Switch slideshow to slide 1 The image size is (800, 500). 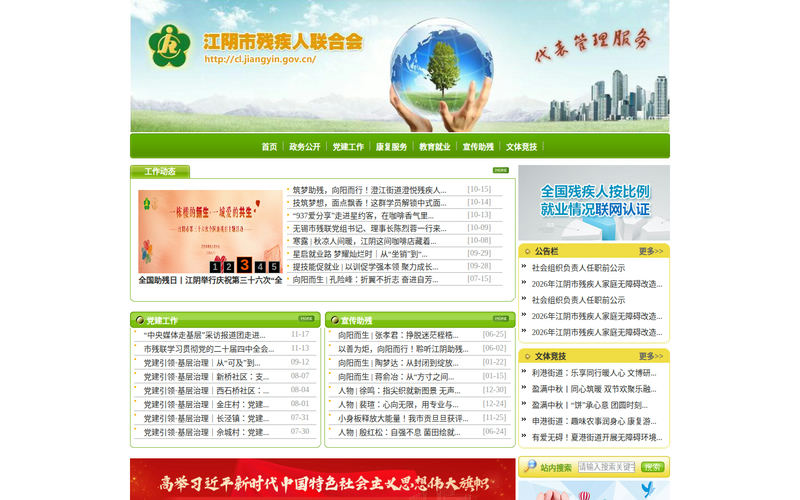[215, 267]
